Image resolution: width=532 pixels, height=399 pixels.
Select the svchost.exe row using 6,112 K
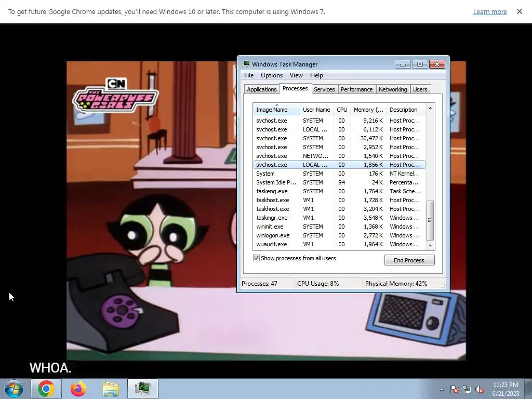[x=339, y=129]
